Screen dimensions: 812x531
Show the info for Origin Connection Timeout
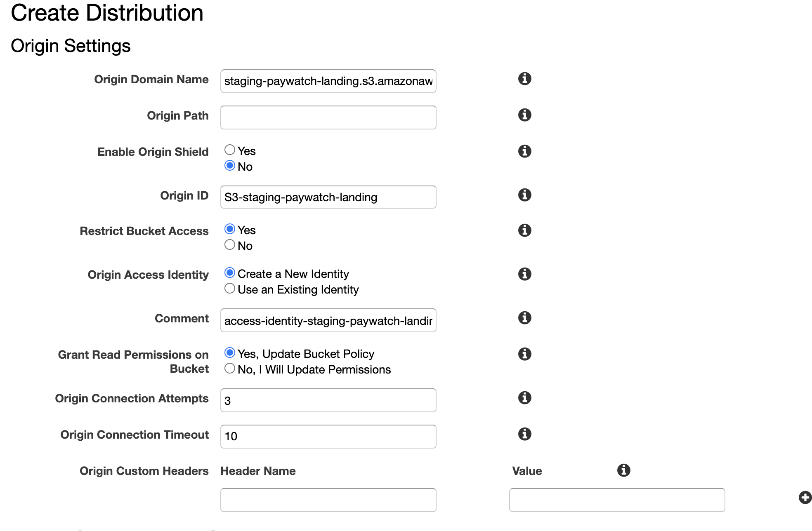click(524, 434)
